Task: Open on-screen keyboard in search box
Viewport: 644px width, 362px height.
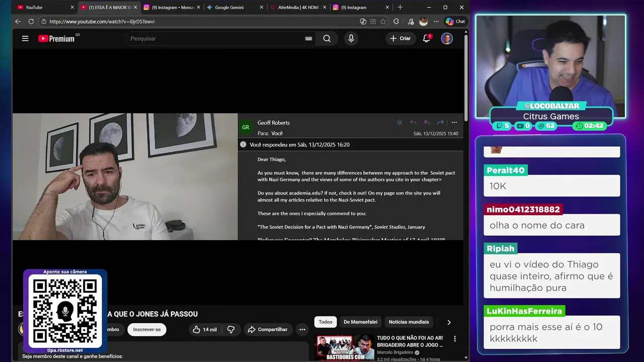Action: click(x=308, y=39)
